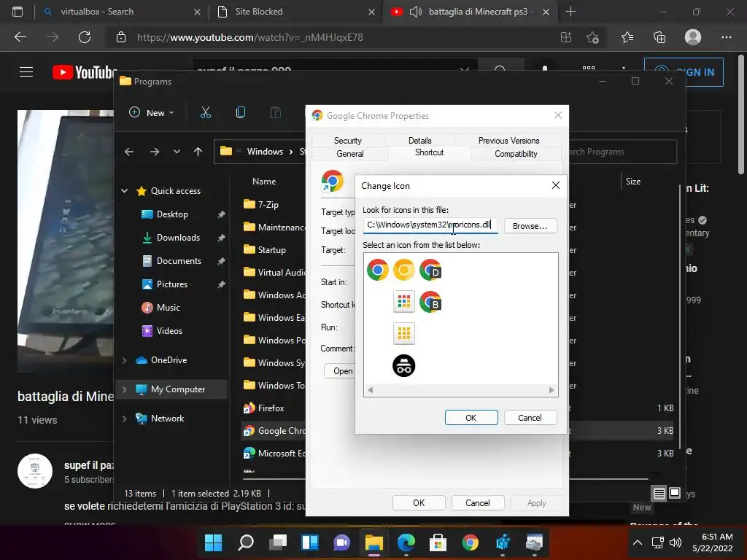
Task: Expand the Network tree node
Action: tap(124, 419)
